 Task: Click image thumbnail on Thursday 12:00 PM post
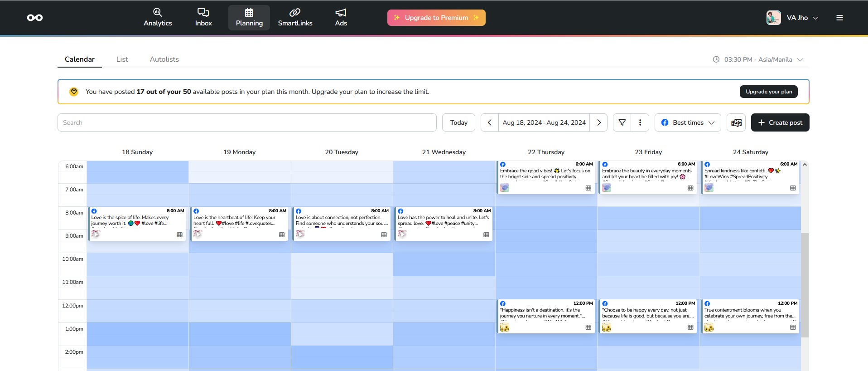505,327
